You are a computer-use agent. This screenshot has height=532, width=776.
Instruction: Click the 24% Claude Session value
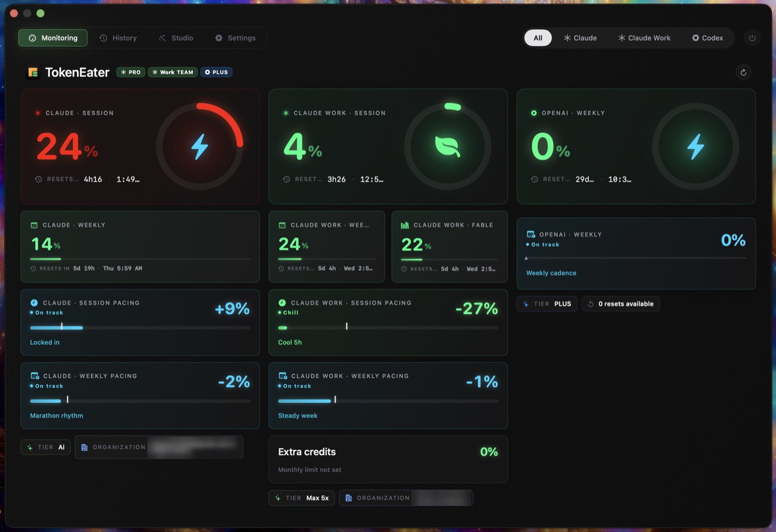click(x=67, y=147)
